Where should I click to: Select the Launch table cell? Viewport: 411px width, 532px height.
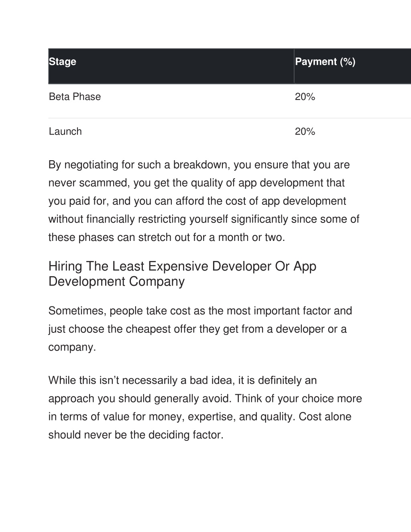coord(171,132)
